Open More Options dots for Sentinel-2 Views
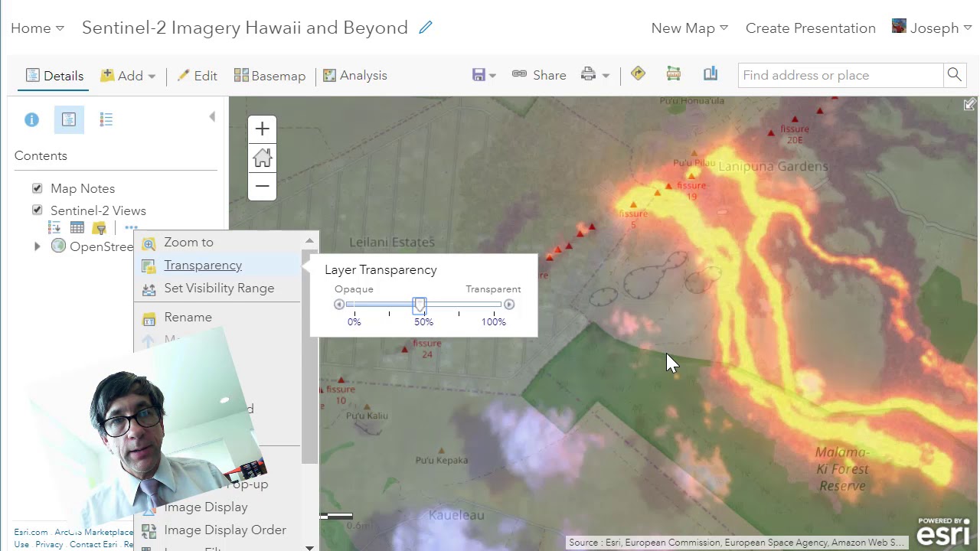Viewport: 980px width, 551px height. click(x=131, y=227)
